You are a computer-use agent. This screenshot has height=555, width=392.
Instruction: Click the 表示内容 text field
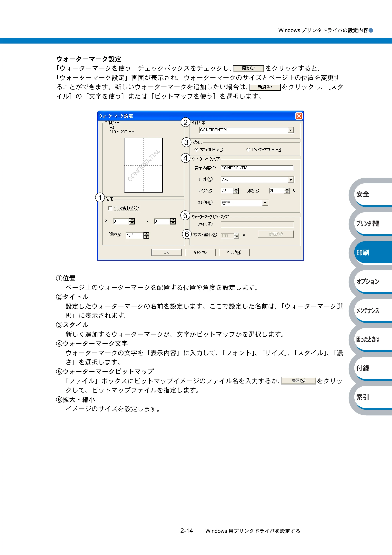pyautogui.click(x=257, y=168)
